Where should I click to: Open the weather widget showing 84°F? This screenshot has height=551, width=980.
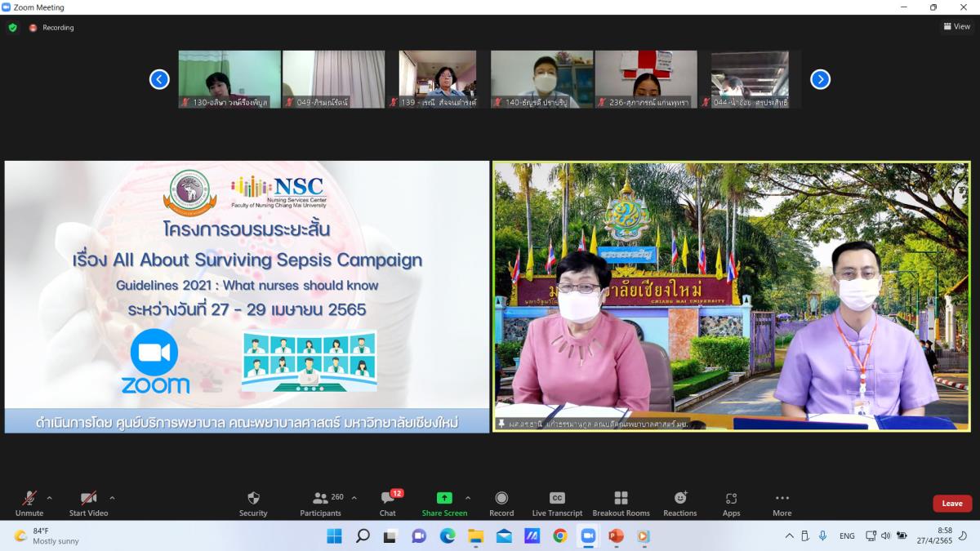47,536
